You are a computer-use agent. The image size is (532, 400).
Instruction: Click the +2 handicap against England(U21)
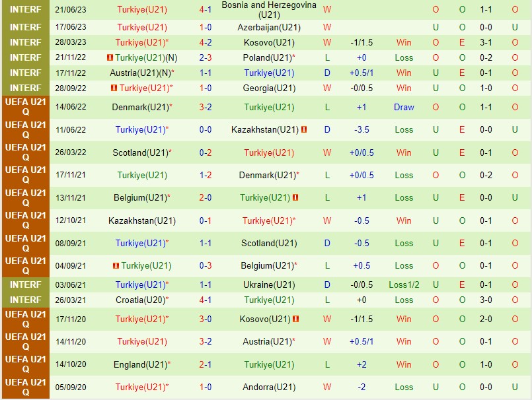pyautogui.click(x=361, y=364)
